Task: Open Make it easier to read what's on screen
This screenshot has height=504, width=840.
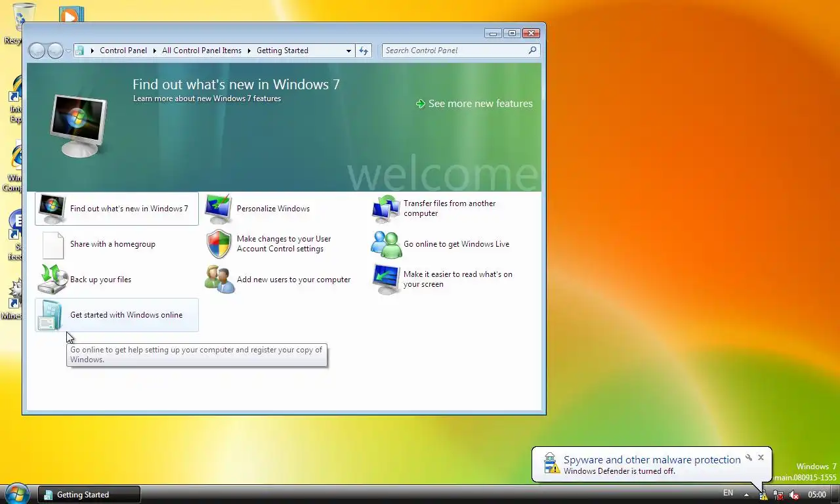Action: click(x=457, y=280)
